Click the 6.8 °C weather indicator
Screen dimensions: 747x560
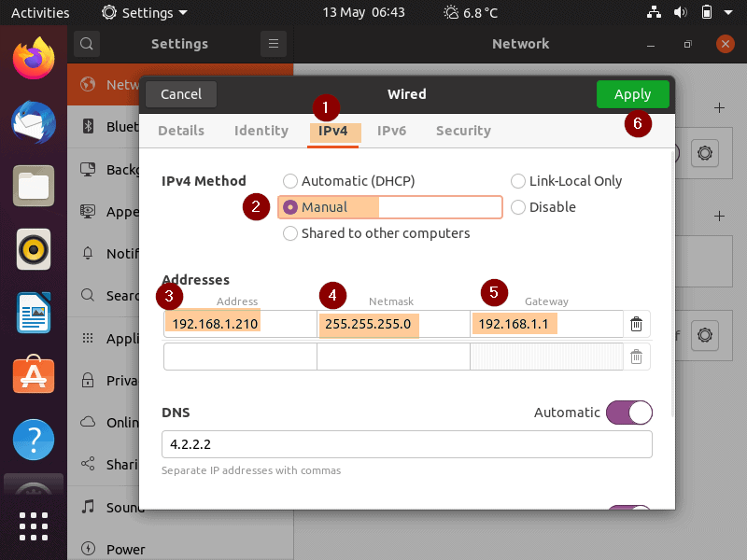click(471, 12)
